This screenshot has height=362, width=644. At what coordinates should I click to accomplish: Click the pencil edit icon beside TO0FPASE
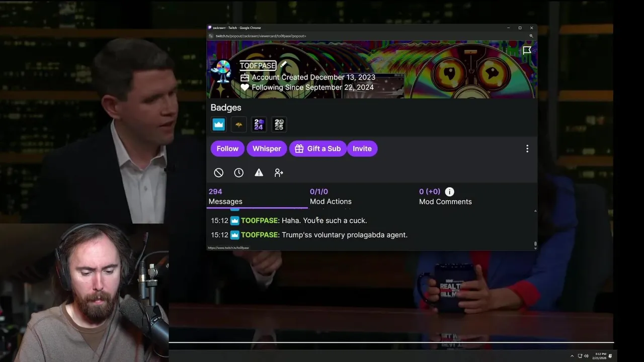283,65
